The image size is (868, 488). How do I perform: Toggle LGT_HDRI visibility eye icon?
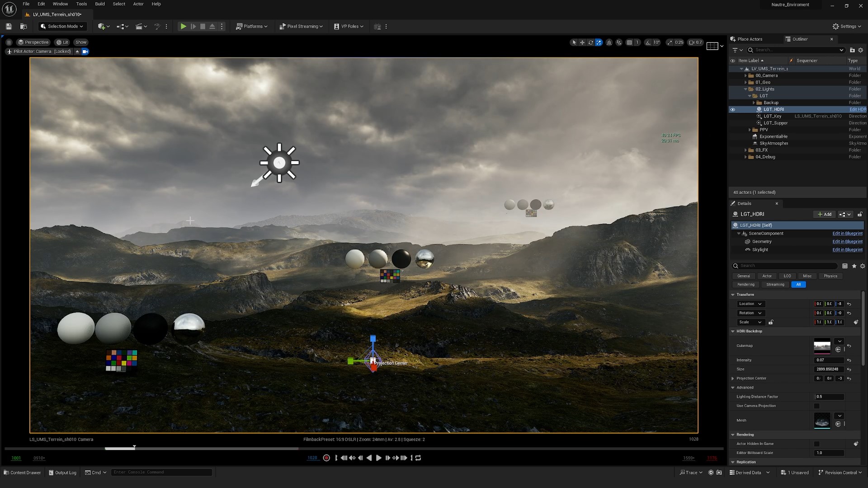[x=733, y=109]
